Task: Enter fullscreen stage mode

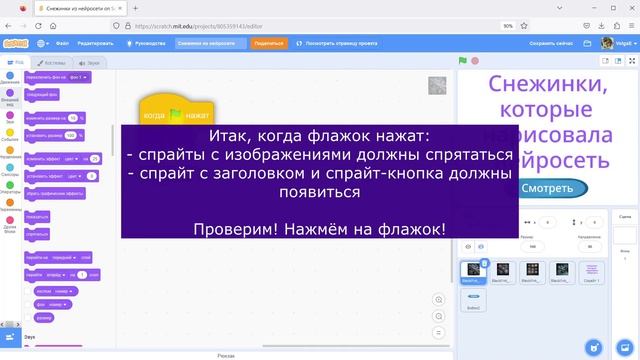Action: [632, 61]
